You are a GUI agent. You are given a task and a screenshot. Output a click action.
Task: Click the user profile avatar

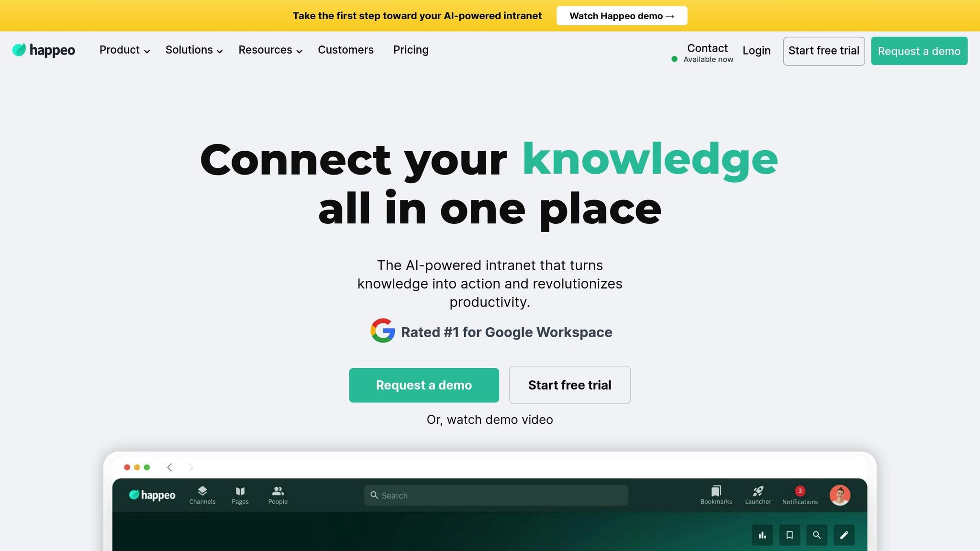(x=840, y=495)
